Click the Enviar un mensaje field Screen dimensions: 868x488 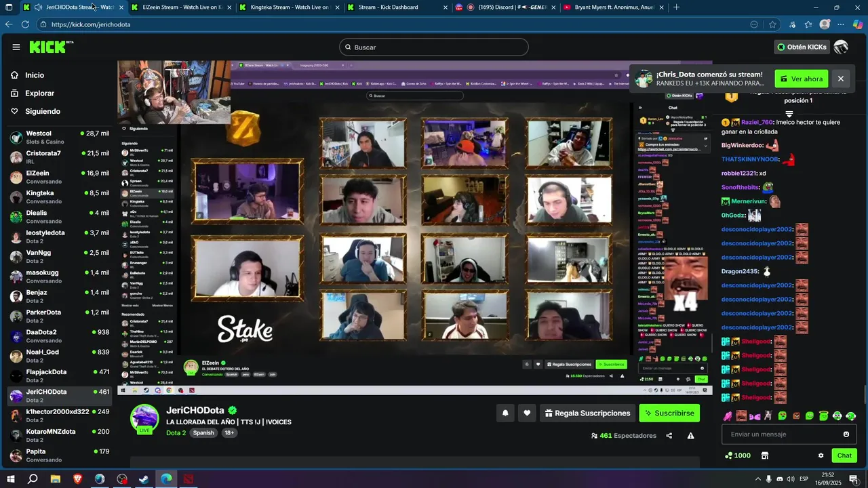pyautogui.click(x=789, y=434)
